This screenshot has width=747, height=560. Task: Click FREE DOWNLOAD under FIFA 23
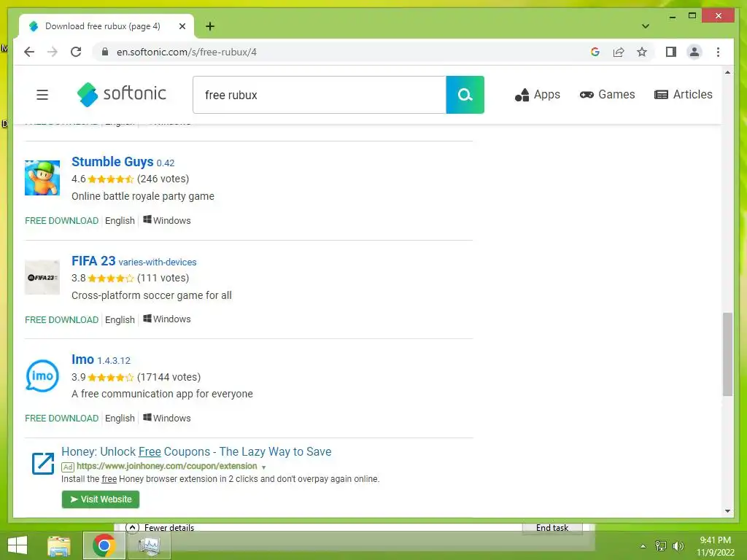click(61, 319)
